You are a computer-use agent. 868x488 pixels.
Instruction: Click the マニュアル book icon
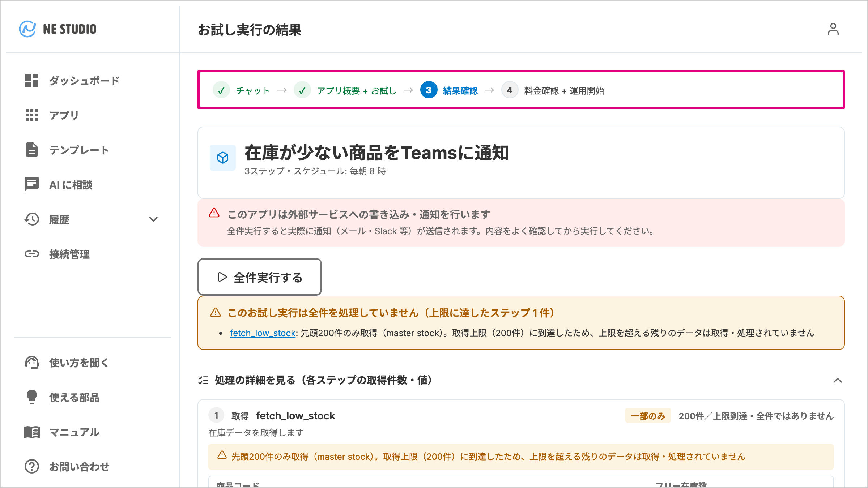point(32,432)
